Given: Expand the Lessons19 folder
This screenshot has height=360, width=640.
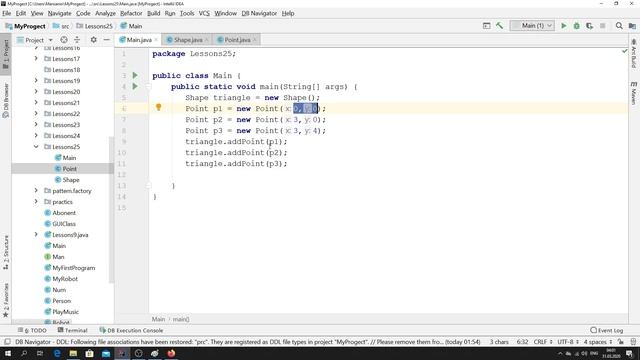Looking at the screenshot, I should (36, 81).
